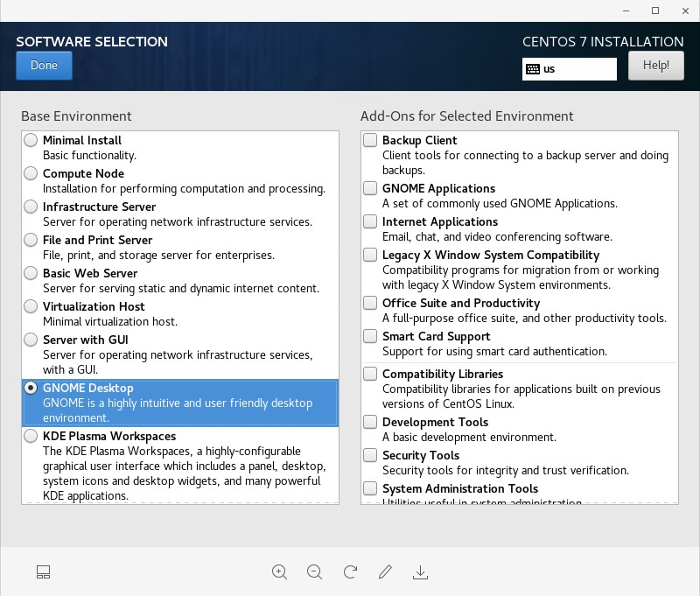Open the Help! button
Screen dimensions: 700x596
(x=655, y=66)
